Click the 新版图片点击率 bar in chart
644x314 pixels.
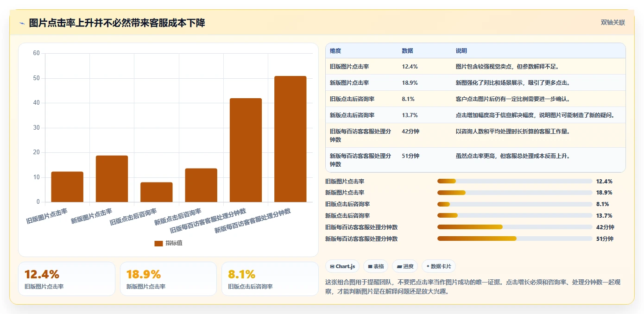(112, 179)
